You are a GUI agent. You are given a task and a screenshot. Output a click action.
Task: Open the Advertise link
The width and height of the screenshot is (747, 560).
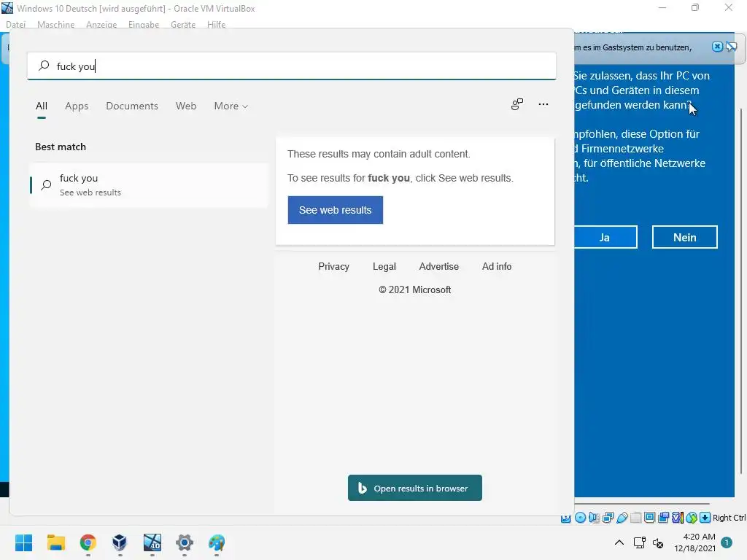438,267
